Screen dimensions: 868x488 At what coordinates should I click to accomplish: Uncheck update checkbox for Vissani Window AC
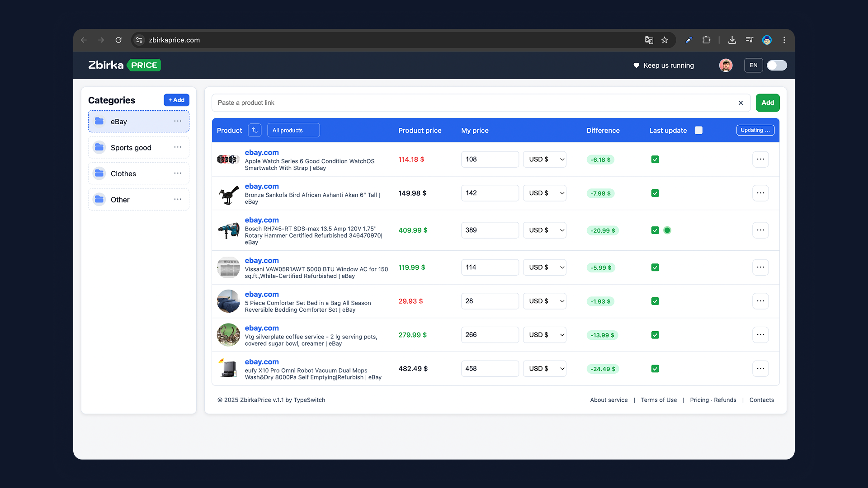click(655, 267)
